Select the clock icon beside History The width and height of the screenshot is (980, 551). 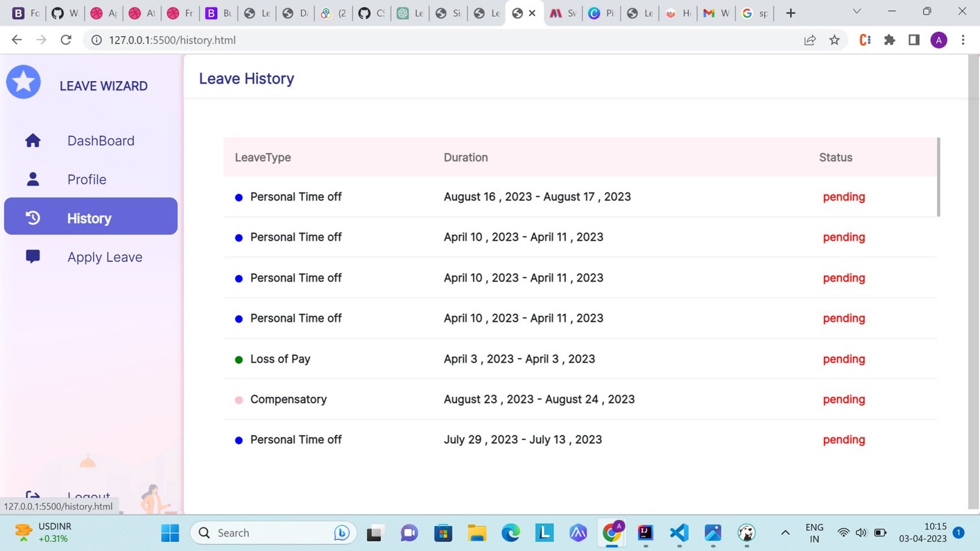click(x=33, y=218)
